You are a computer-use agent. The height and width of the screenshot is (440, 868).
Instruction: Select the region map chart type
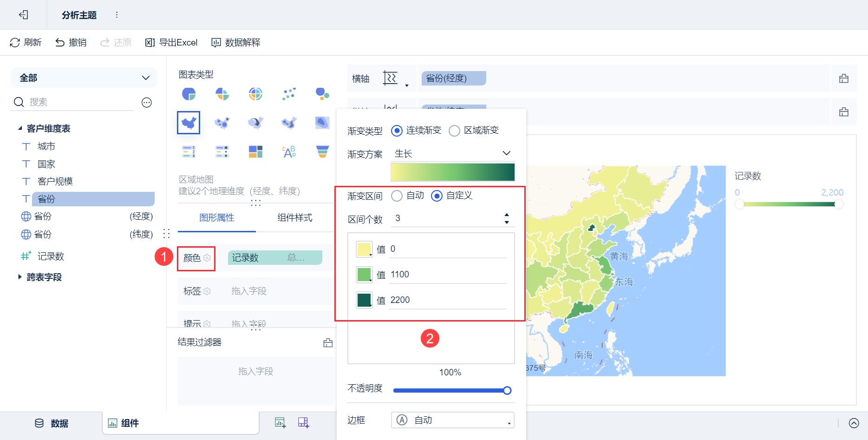tap(189, 123)
